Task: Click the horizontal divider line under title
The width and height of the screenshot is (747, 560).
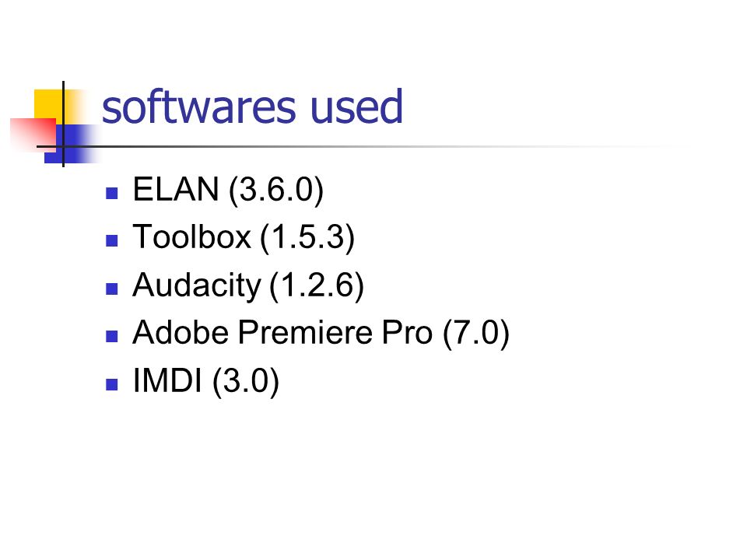Action: pyautogui.click(x=362, y=147)
